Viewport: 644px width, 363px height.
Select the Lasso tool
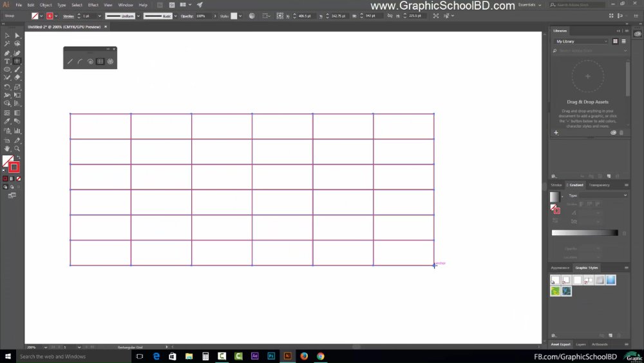tap(17, 44)
